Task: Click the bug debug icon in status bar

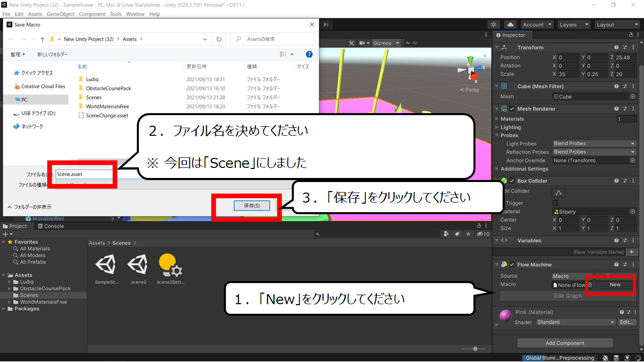Action: (x=606, y=358)
